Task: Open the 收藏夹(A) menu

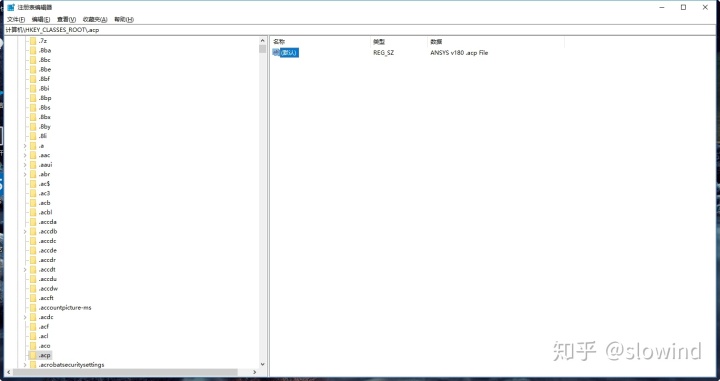Action: click(95, 19)
